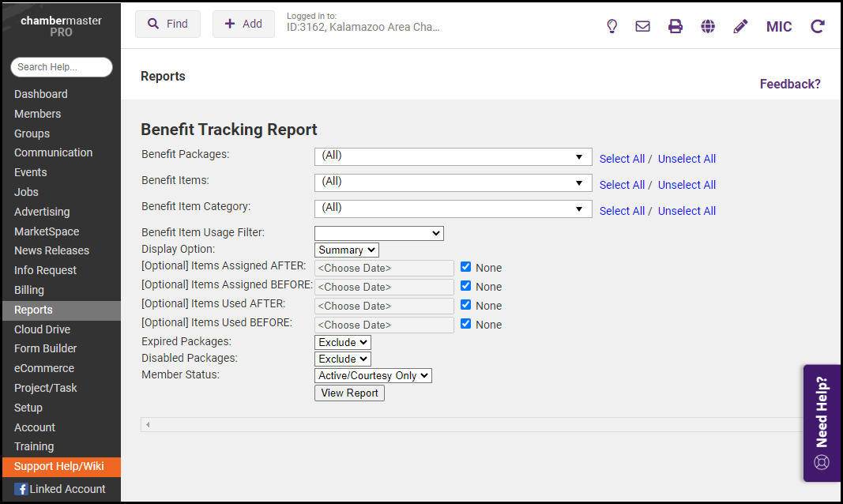Image resolution: width=843 pixels, height=504 pixels.
Task: Open the envelope mail icon
Action: click(643, 26)
